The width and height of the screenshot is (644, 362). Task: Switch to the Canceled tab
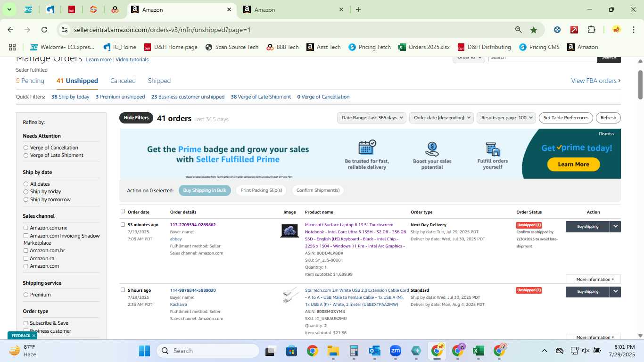[x=123, y=81]
